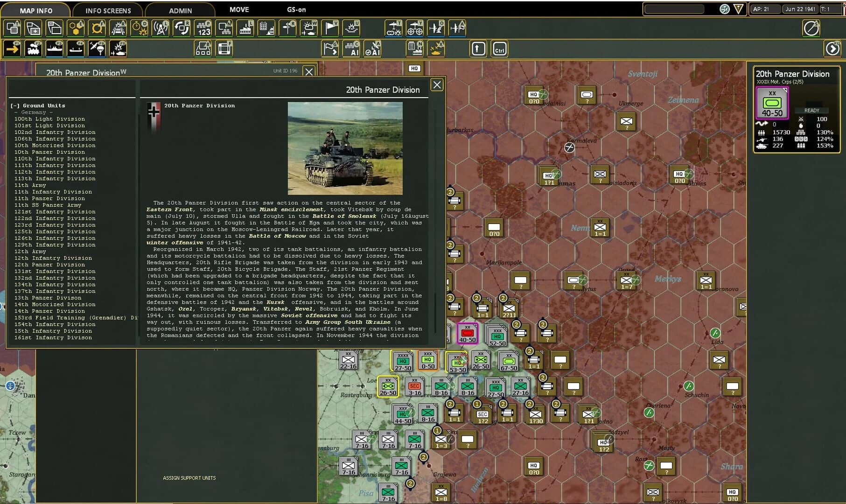Toggle the weather display overlay icon

pos(308,28)
